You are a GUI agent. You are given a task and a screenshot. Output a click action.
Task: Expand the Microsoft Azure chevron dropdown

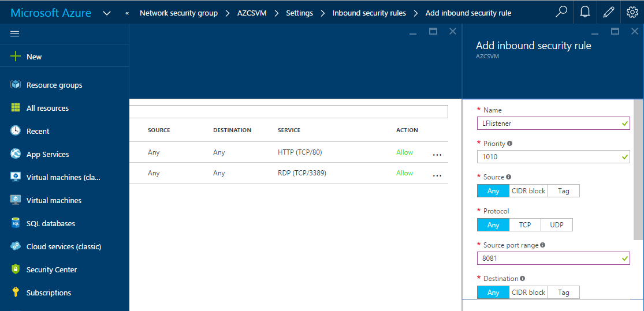[107, 13]
